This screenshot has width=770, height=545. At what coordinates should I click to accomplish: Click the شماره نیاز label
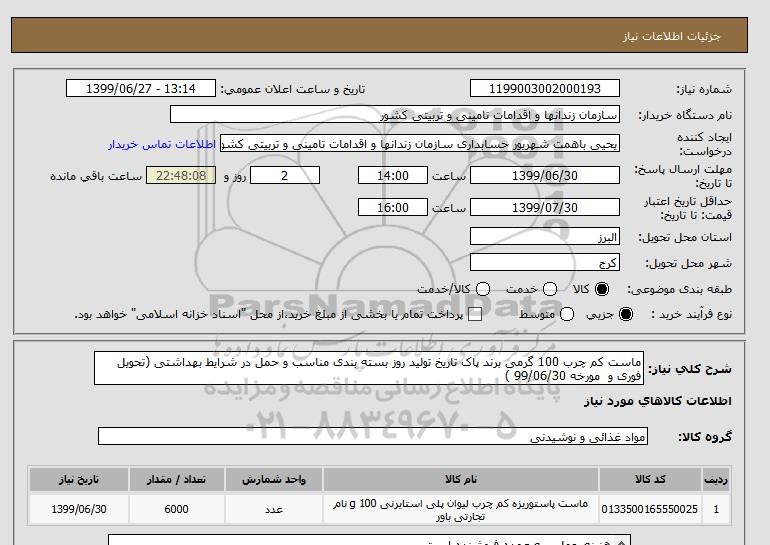704,89
